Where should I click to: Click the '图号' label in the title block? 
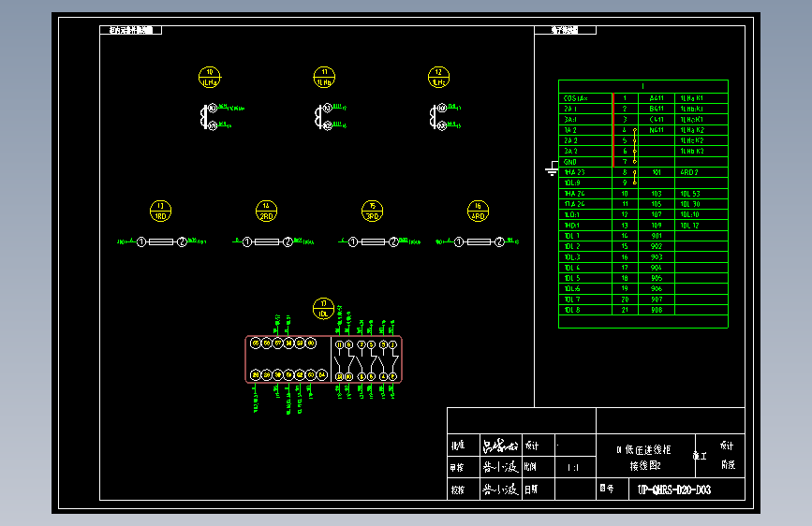(607, 489)
